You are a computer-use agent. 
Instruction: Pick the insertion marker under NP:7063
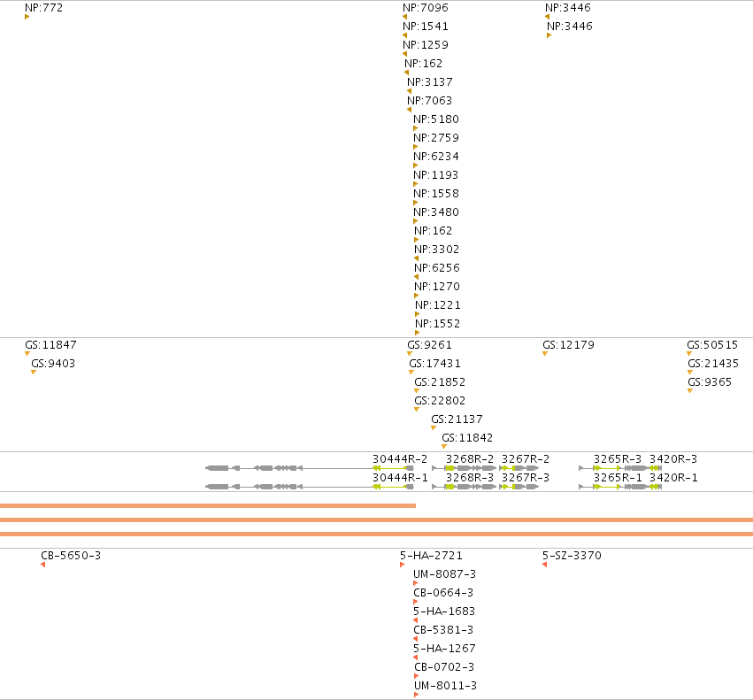click(409, 110)
